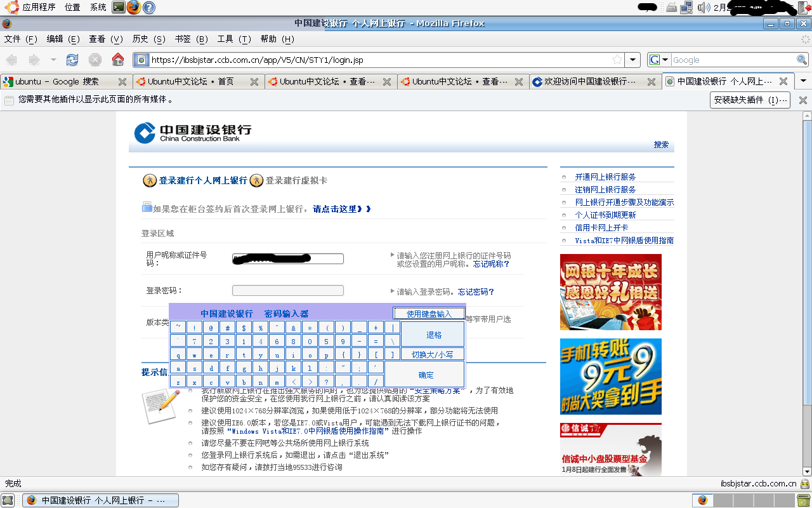Click the network connection tray icon
Screen dimensions: 812x508
[686, 8]
